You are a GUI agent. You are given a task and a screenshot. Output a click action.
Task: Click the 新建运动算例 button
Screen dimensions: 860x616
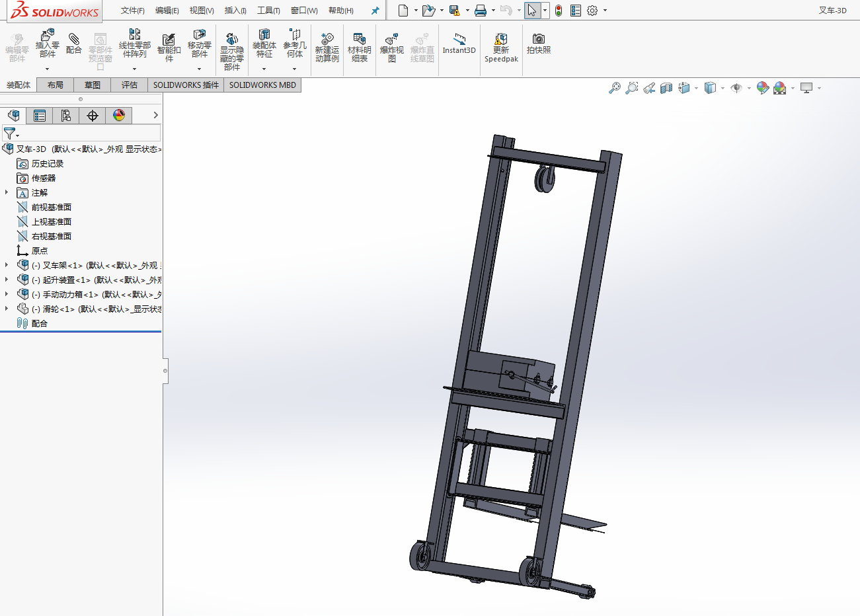(327, 41)
